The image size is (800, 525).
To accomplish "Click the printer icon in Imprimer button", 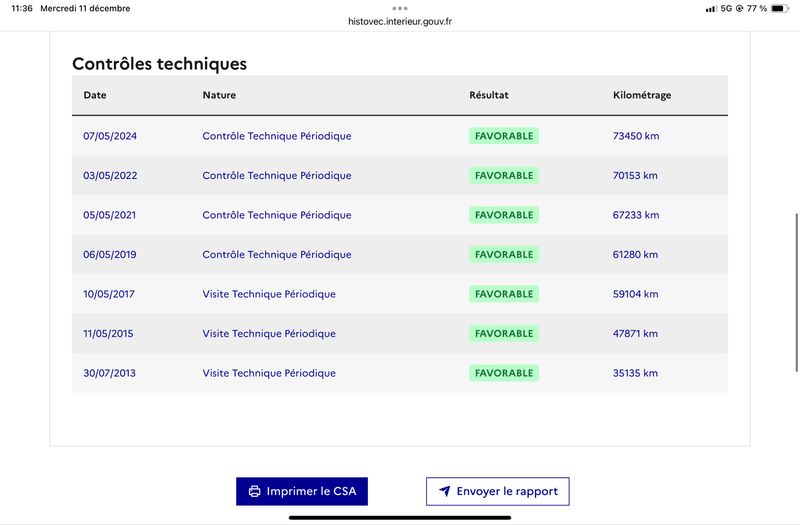I will pos(254,491).
